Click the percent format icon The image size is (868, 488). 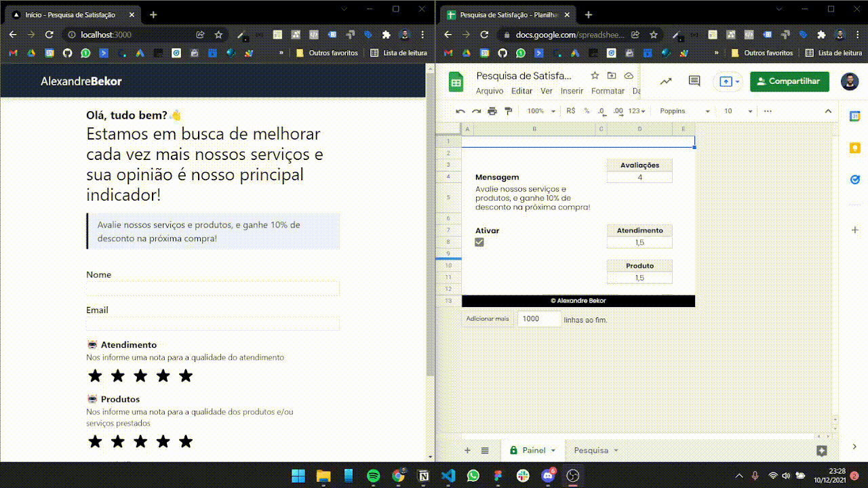click(587, 110)
